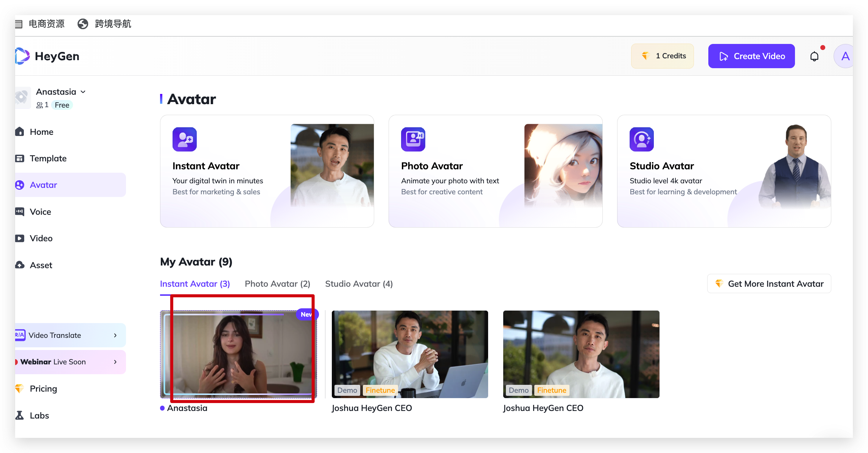Open the Labs flask icon
This screenshot has height=453, width=868.
coord(20,416)
